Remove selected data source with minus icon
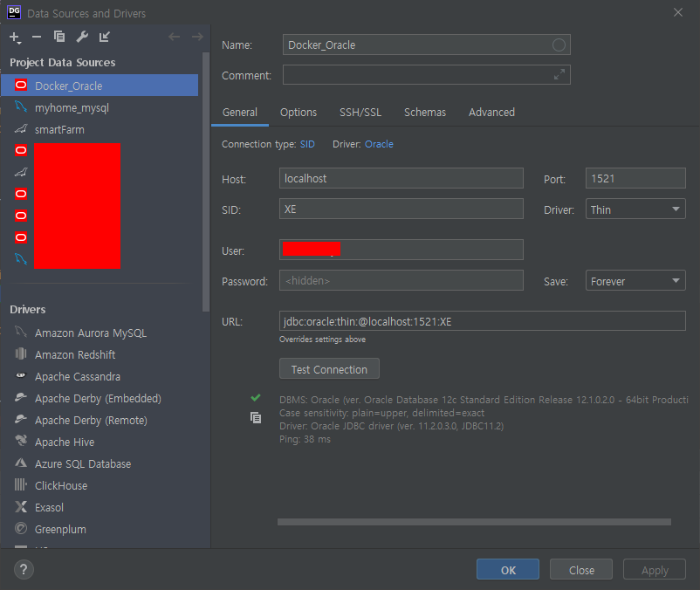Screen dimensions: 700x590 pos(37,37)
